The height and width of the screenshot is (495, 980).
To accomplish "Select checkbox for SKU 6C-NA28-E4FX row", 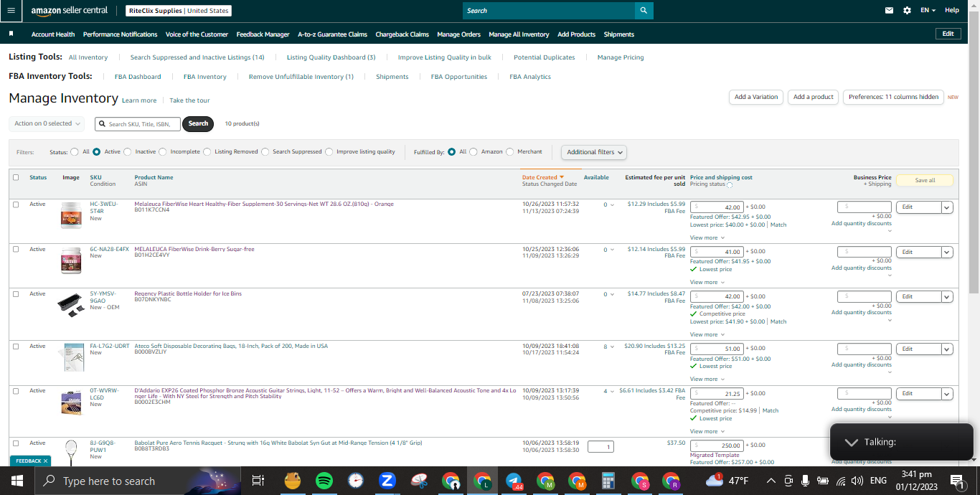I will [16, 250].
